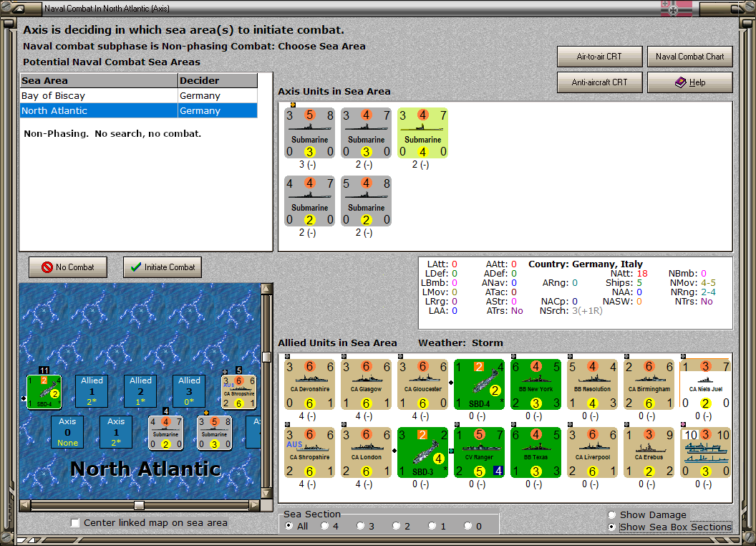Select the CA Birmingham unit counter
Viewport: 756px width, 546px height.
point(649,384)
